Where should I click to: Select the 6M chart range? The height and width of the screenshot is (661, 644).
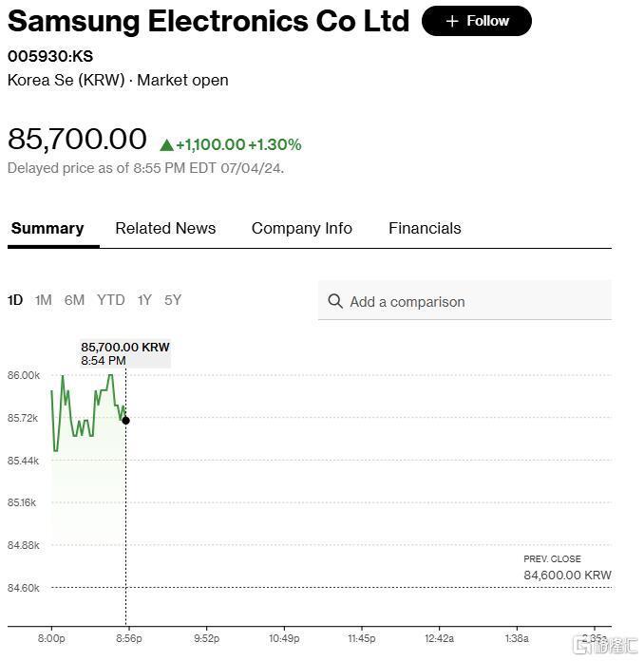pyautogui.click(x=75, y=300)
